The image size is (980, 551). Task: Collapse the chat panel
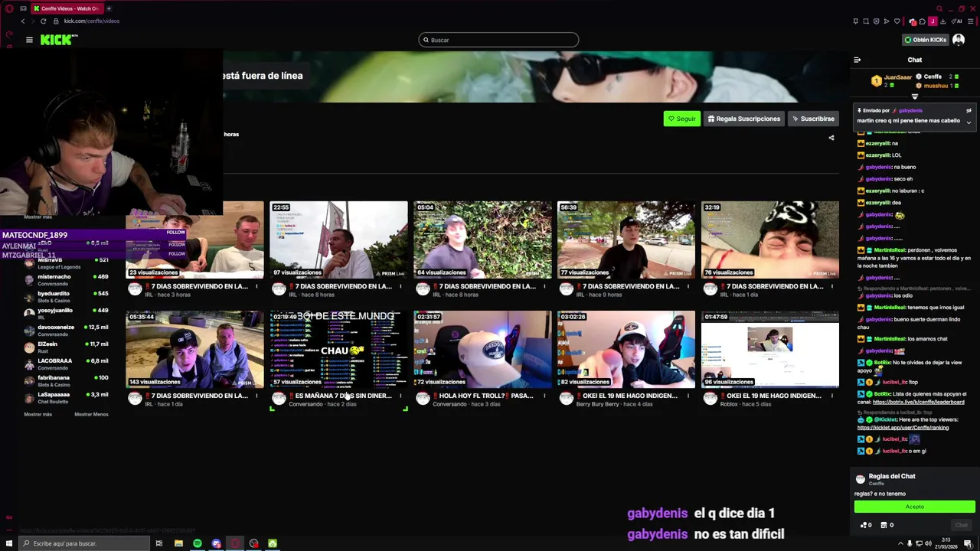[x=857, y=60]
